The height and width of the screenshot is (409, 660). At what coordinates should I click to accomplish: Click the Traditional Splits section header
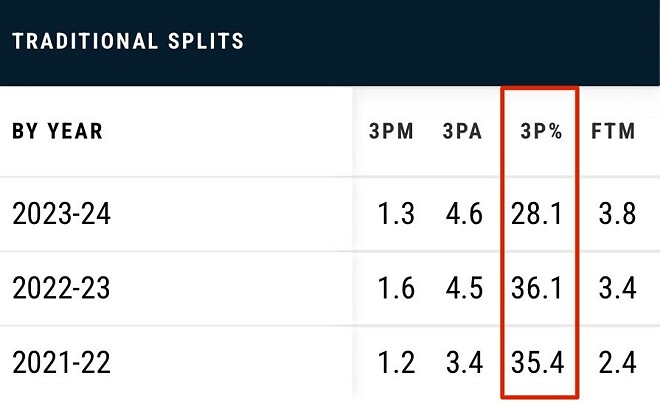click(129, 41)
